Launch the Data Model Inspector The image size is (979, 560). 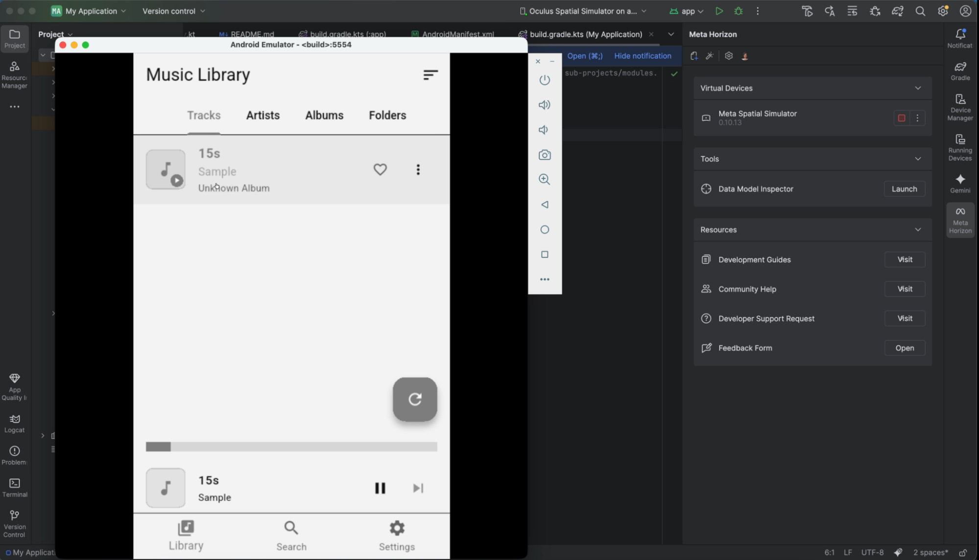tap(904, 189)
